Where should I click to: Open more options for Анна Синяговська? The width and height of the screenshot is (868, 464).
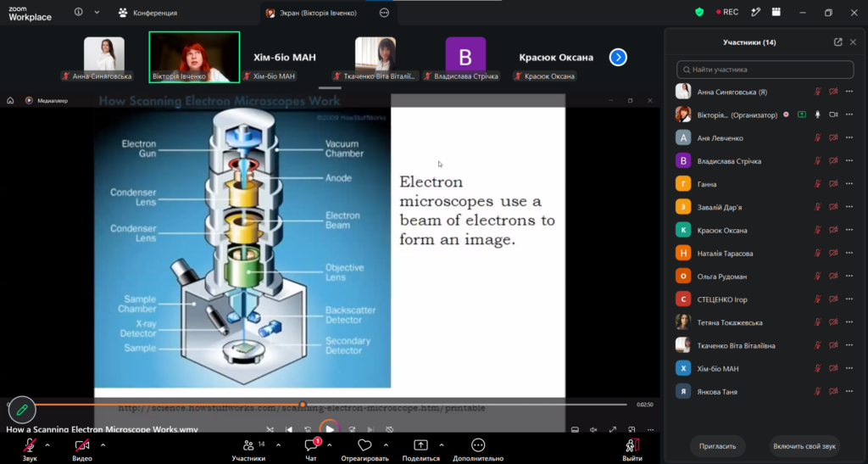pyautogui.click(x=849, y=92)
